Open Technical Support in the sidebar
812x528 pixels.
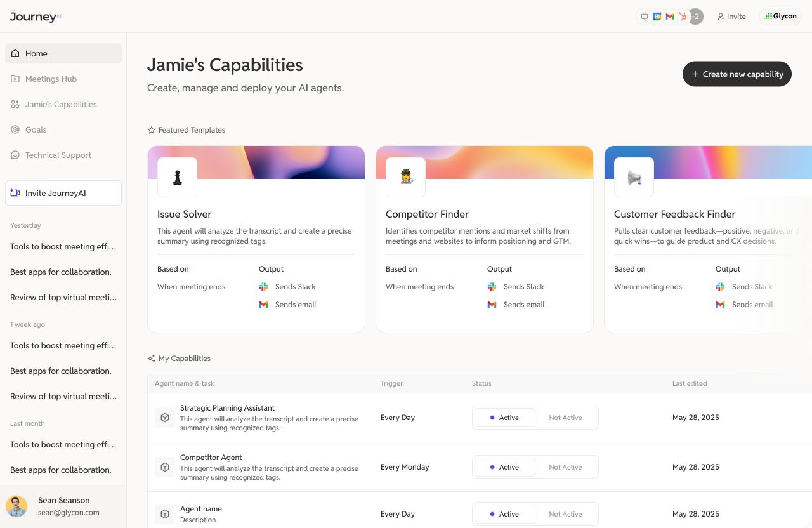58,155
